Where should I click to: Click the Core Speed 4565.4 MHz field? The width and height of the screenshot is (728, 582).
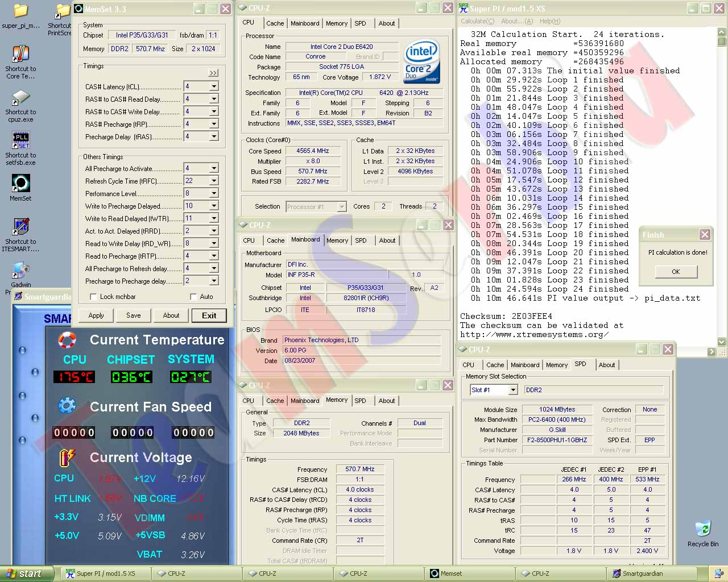coord(312,151)
